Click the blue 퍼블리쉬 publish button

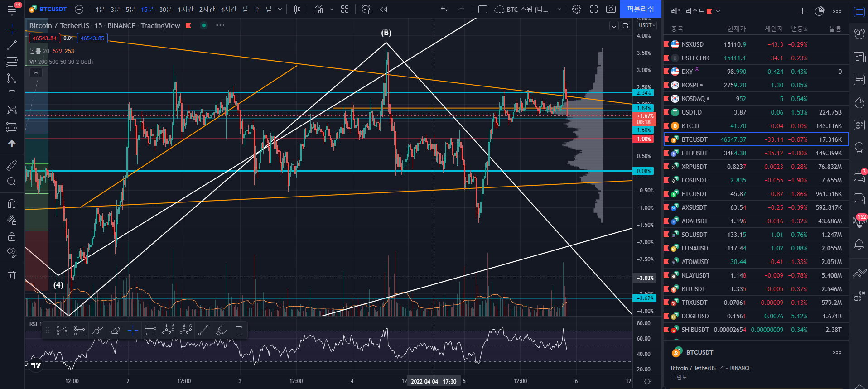pos(640,9)
